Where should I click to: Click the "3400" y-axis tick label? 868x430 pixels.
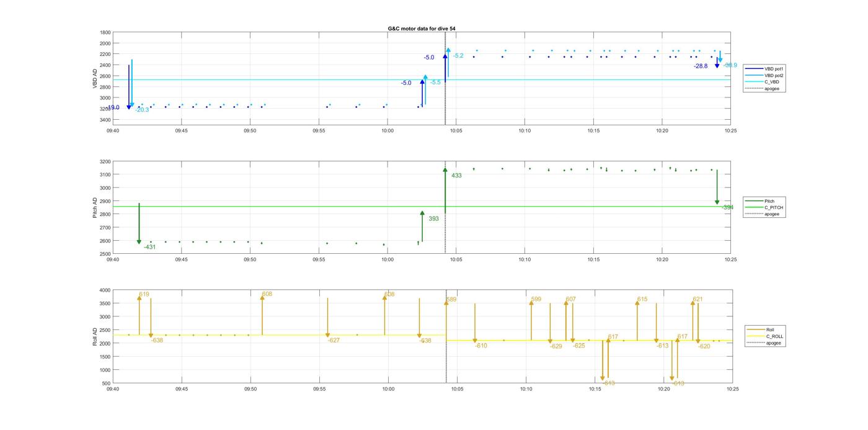click(x=105, y=120)
